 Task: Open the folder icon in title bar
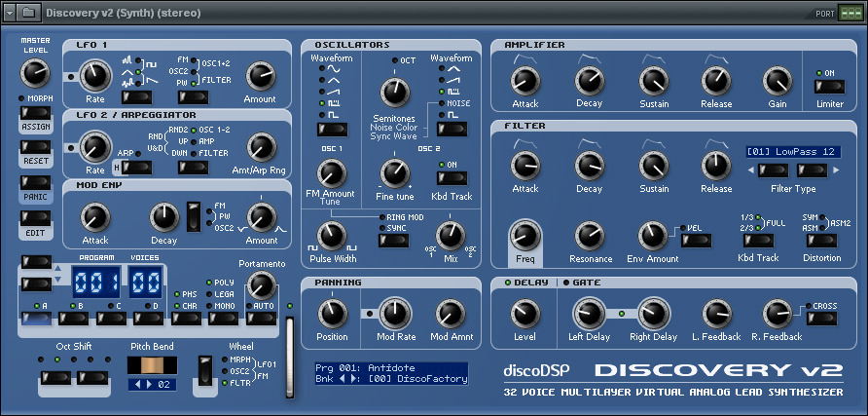tap(28, 12)
